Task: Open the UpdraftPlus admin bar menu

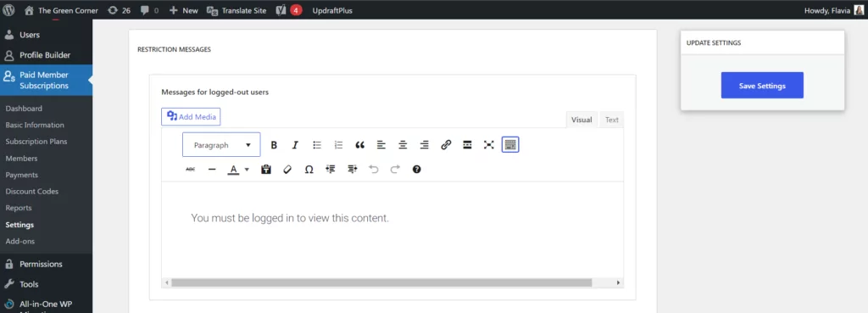Action: pos(332,10)
